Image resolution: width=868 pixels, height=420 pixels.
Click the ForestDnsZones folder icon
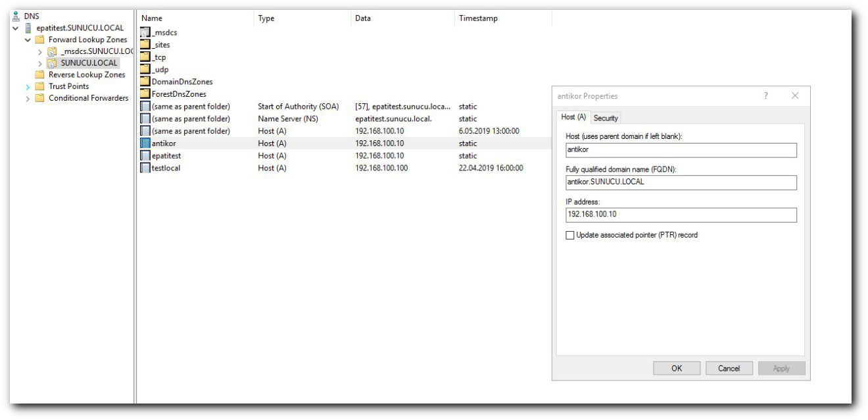[x=145, y=94]
